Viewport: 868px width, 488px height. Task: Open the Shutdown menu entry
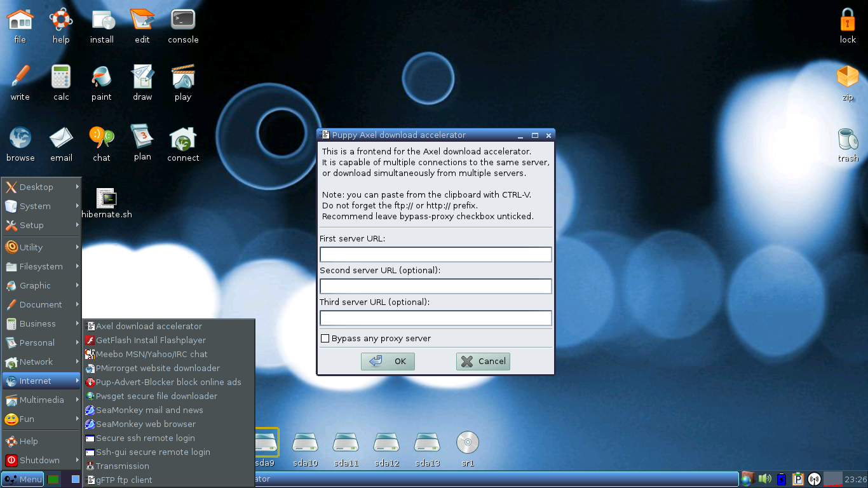[41, 460]
